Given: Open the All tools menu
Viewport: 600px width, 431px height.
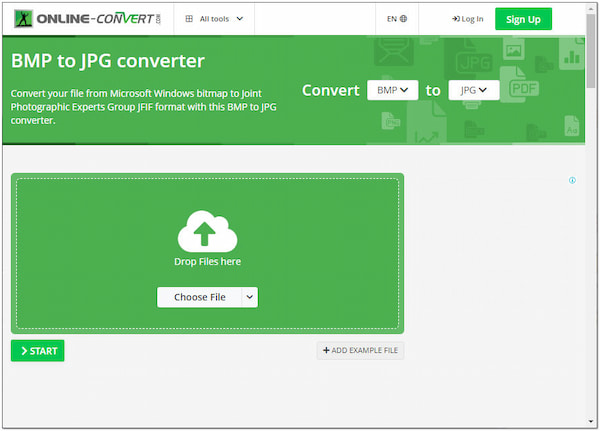Looking at the screenshot, I should click(x=214, y=19).
